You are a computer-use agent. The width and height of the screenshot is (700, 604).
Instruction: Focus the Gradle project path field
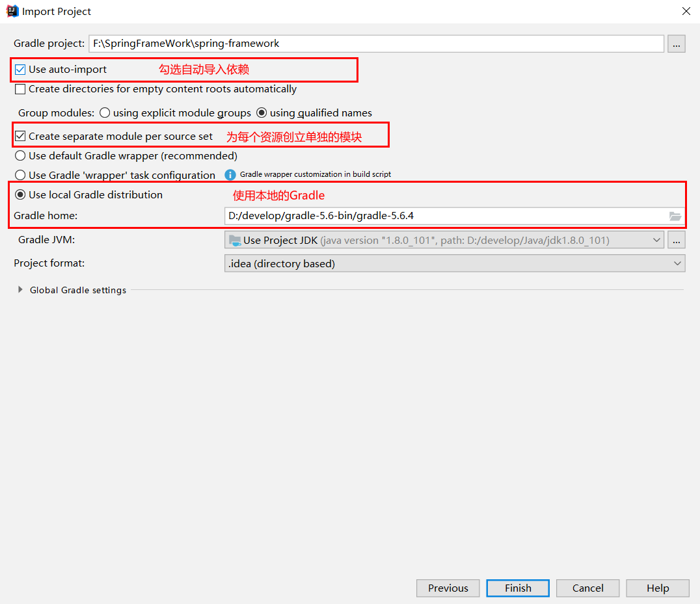coord(376,44)
